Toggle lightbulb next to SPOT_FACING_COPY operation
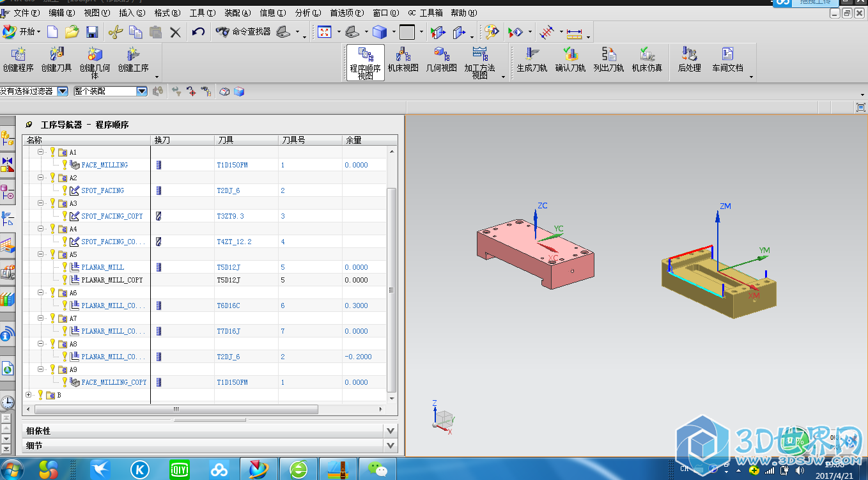 (x=65, y=216)
